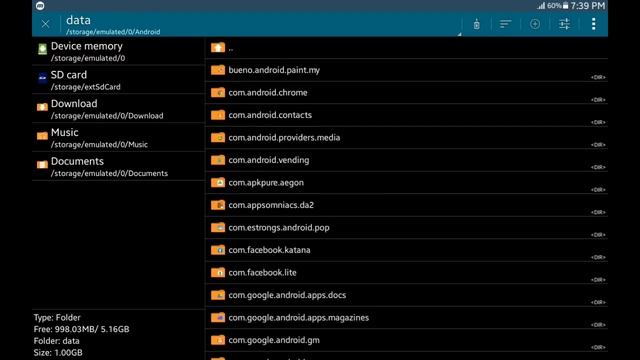Select Device memory in sidebar
The width and height of the screenshot is (640, 360).
(118, 51)
